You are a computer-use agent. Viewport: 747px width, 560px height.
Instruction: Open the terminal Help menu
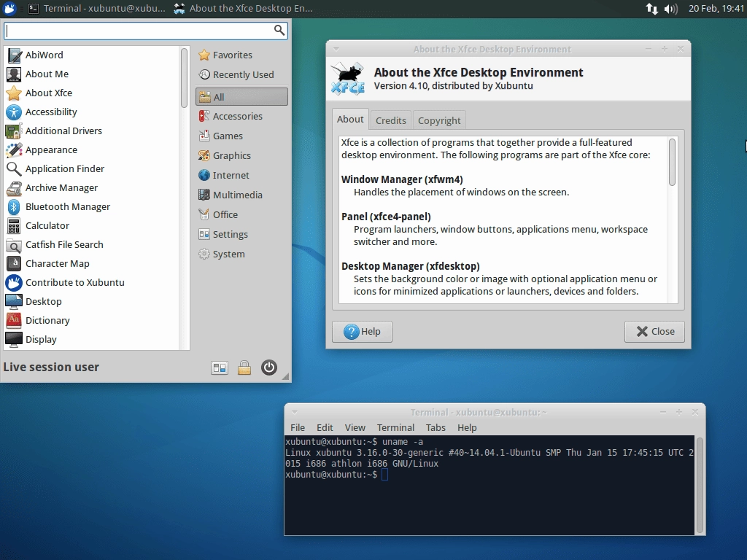467,427
